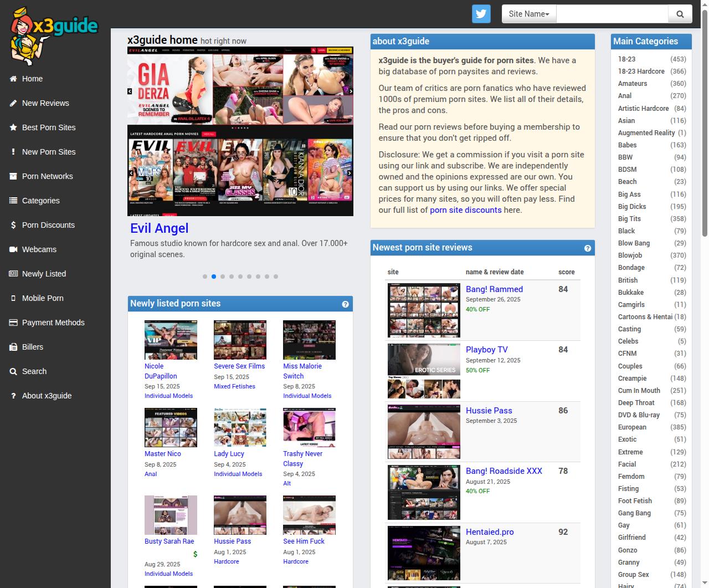Screen dimensions: 709x588
Task: Open About x3guide in the sidebar
Action: (x=47, y=396)
